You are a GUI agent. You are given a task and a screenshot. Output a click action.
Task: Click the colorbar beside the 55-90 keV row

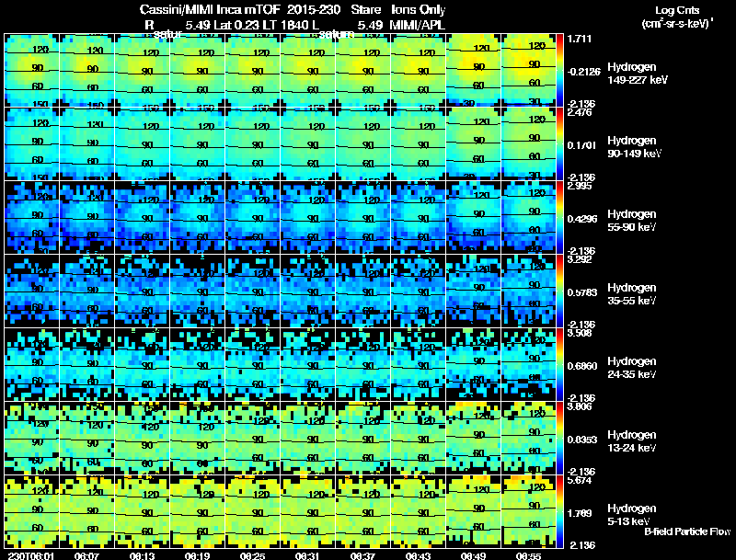[559, 218]
